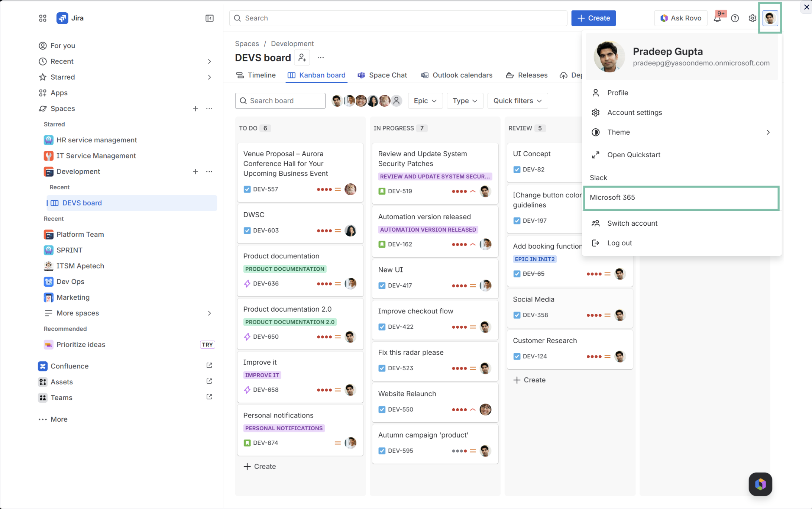Open the DEVS board sidebar item
This screenshot has height=509, width=812.
[x=132, y=203]
